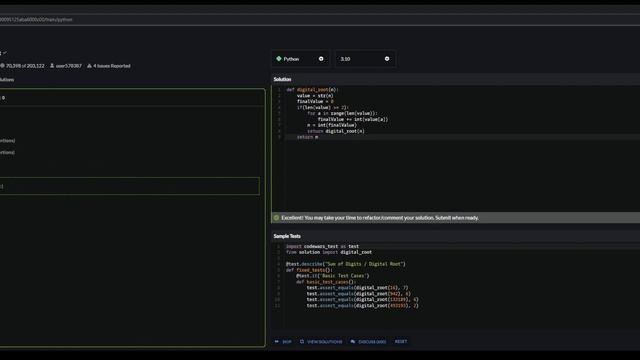
Task: Click the issues warning triangle icon
Action: (89, 66)
